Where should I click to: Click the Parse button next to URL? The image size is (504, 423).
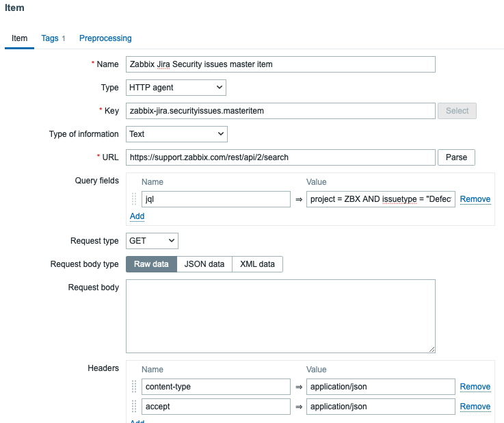tap(456, 157)
